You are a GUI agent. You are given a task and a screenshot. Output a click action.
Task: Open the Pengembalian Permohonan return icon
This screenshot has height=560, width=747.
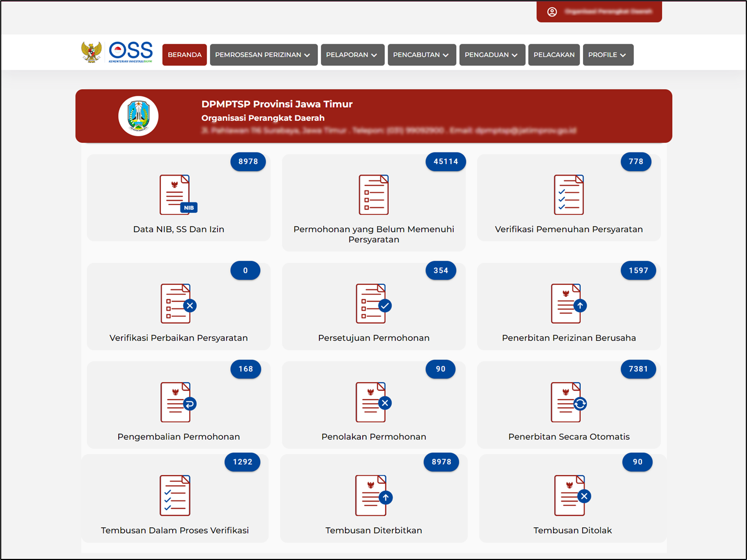(x=178, y=402)
